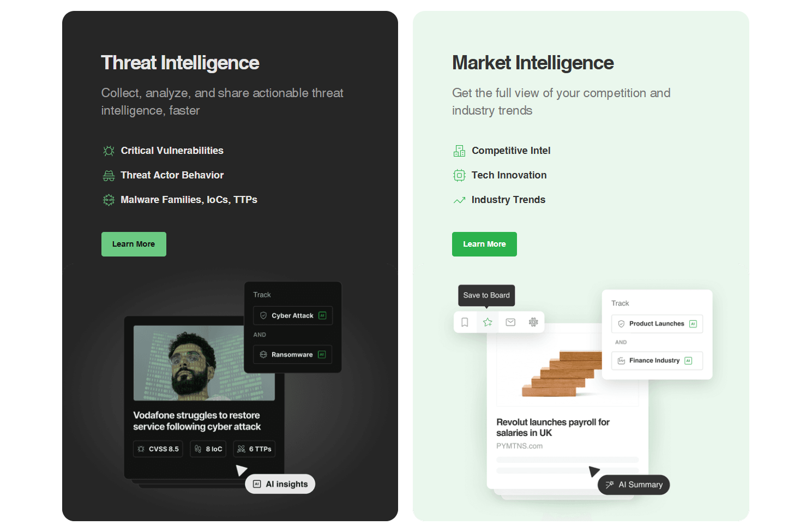Click the shield icon inside the Cyber Attack tag
Image resolution: width=812 pixels, height=531 pixels.
click(263, 315)
